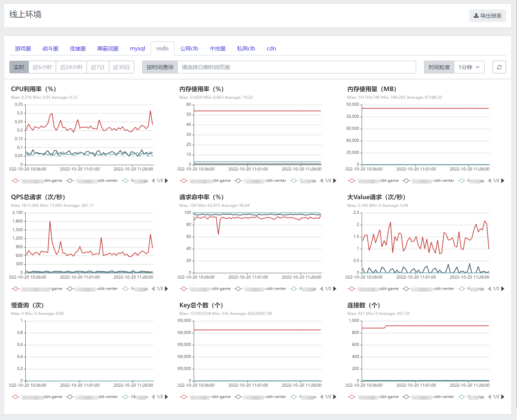Next legend page arrow in 请求命中率 chart

[335, 289]
